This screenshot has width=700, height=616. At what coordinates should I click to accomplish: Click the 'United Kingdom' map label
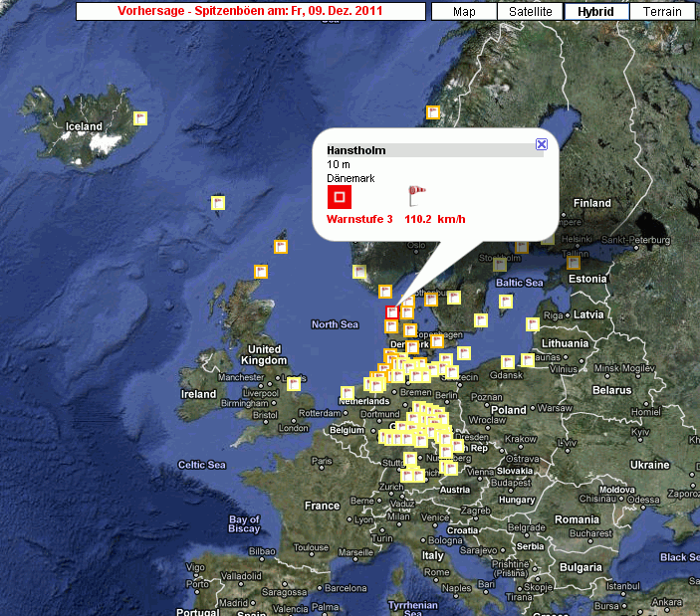(x=264, y=354)
